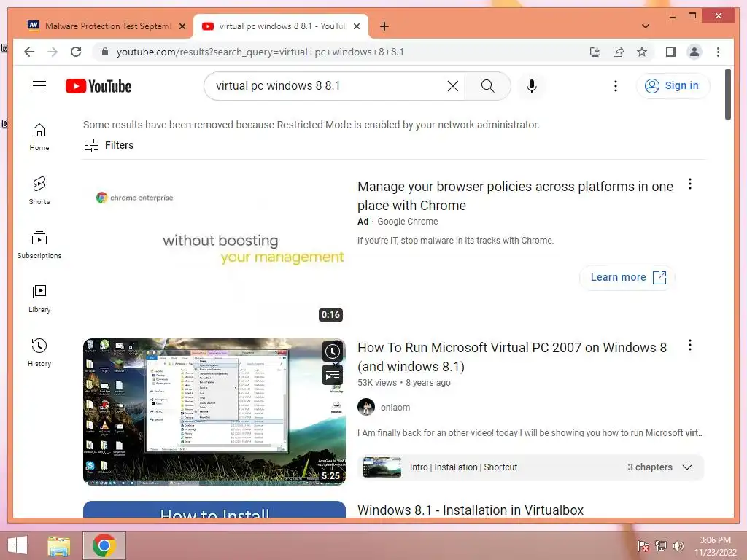This screenshot has width=747, height=560.
Task: Click the install app icon in address bar
Action: coord(595,52)
